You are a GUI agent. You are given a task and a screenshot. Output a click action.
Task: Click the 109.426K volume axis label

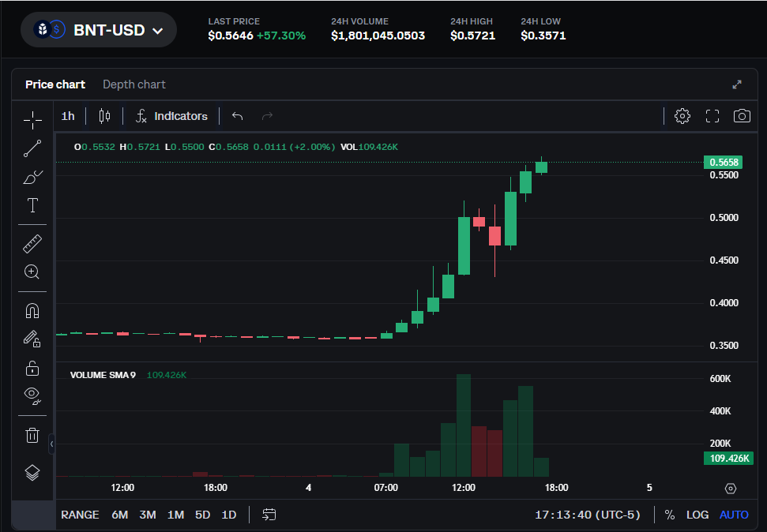tap(728, 459)
